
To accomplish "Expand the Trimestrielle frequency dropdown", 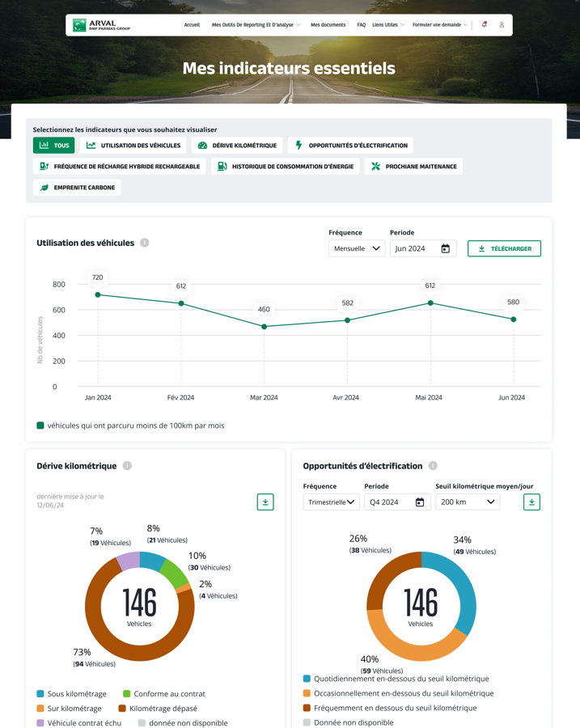I will point(331,502).
